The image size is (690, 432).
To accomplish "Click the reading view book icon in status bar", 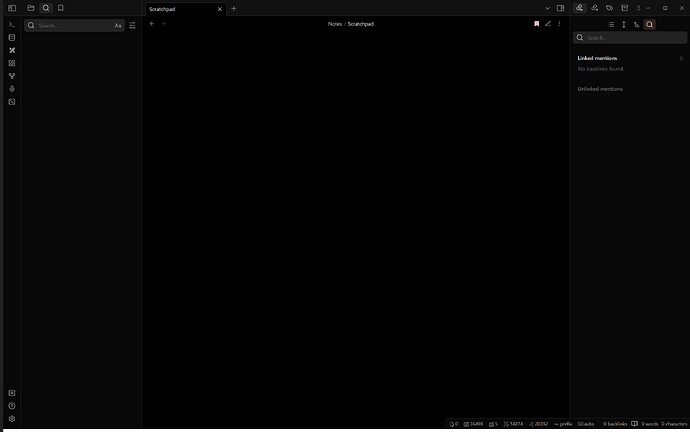I will coord(634,424).
